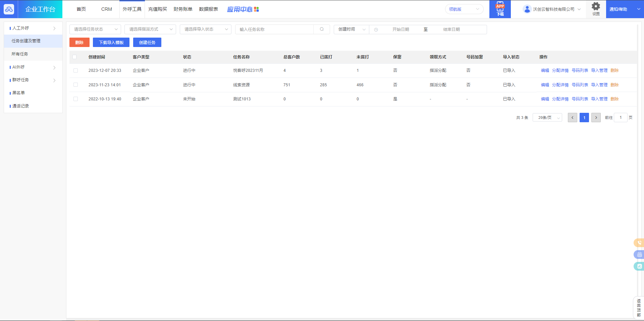
Task: Expand the 人工外呼 sidebar section
Action: click(x=33, y=28)
